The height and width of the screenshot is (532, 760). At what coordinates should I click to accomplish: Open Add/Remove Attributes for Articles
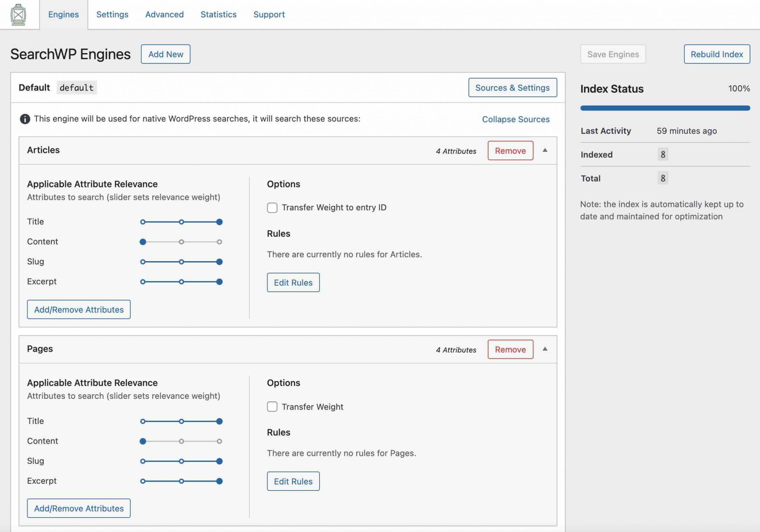pyautogui.click(x=79, y=309)
